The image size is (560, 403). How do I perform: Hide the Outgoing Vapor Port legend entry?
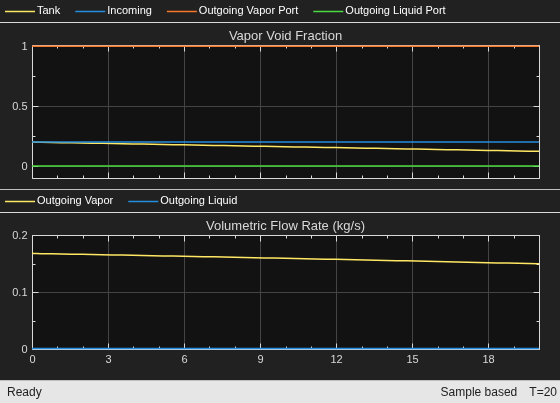232,11
